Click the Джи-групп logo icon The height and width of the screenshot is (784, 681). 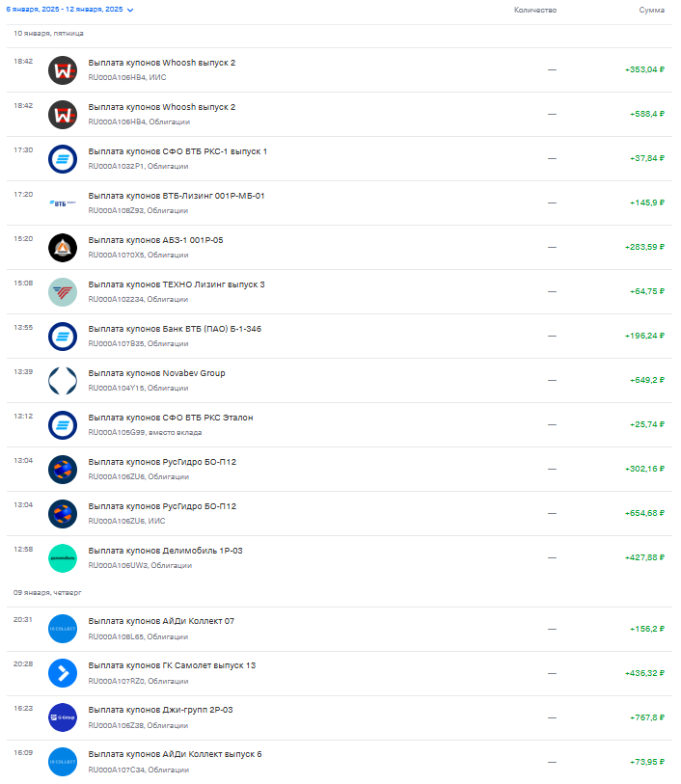63,717
